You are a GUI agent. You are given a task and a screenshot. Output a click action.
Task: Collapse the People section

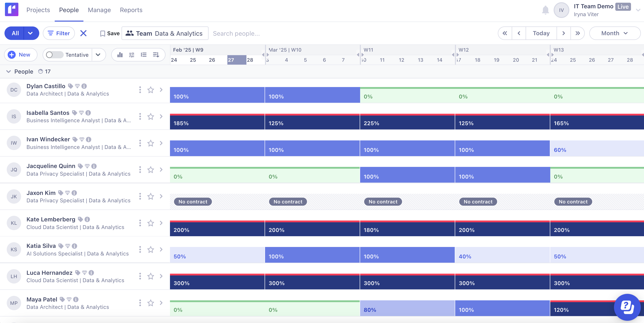[8, 72]
